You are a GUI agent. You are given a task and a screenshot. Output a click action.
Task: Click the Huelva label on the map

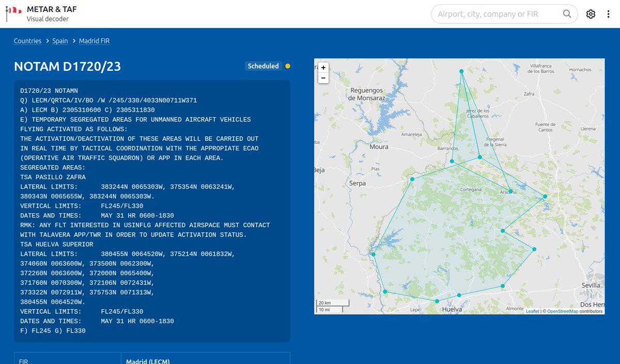pyautogui.click(x=453, y=310)
